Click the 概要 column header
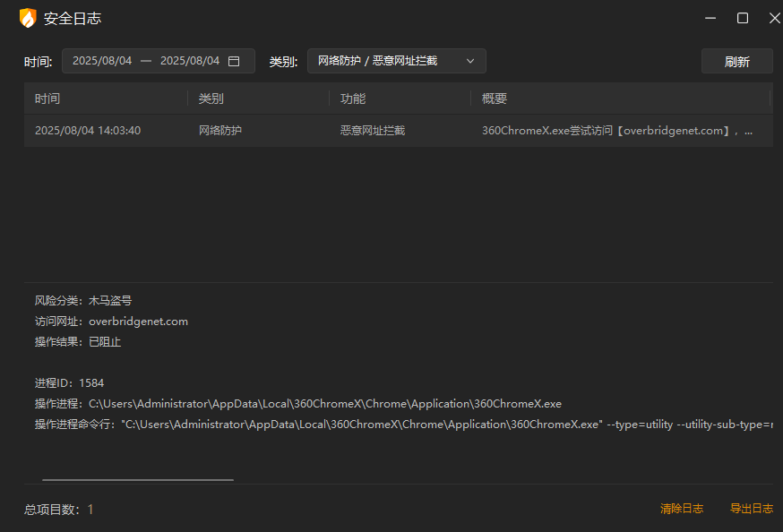783x532 pixels. (495, 99)
